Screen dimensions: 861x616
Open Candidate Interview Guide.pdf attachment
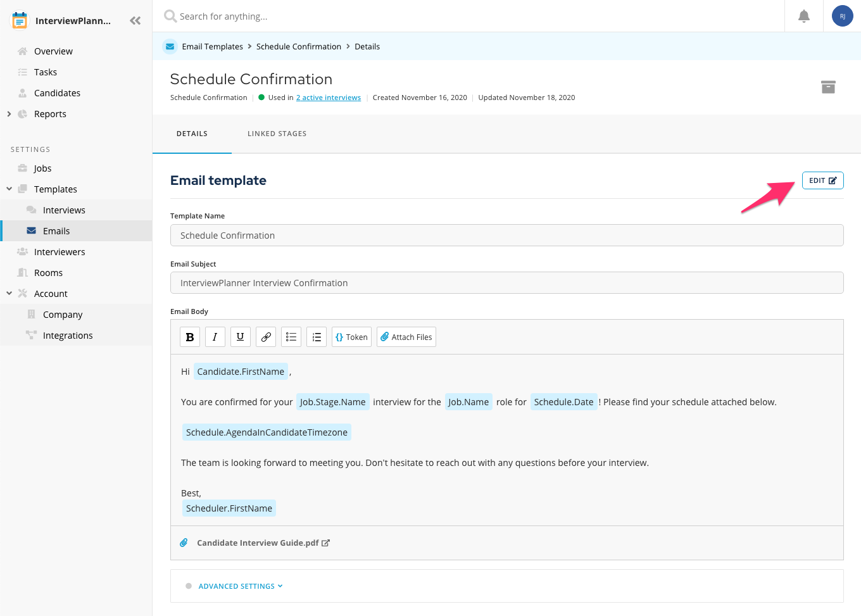point(263,543)
